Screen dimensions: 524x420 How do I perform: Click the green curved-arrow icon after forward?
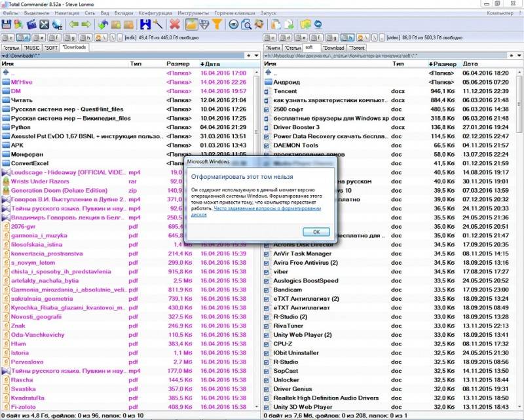coord(103,24)
